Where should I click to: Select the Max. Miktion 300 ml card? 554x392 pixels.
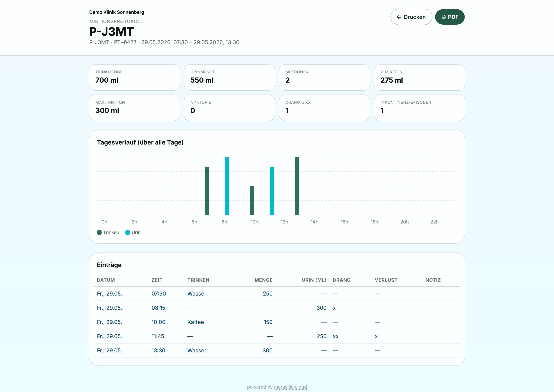(x=134, y=108)
